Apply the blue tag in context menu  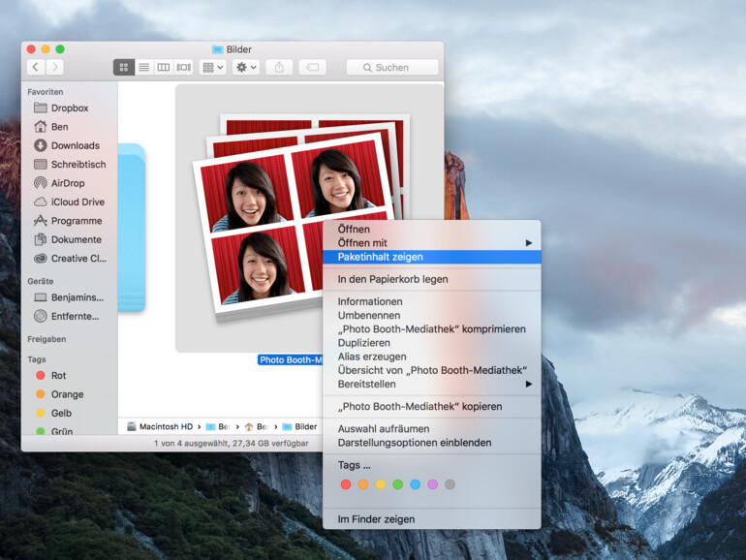click(416, 484)
